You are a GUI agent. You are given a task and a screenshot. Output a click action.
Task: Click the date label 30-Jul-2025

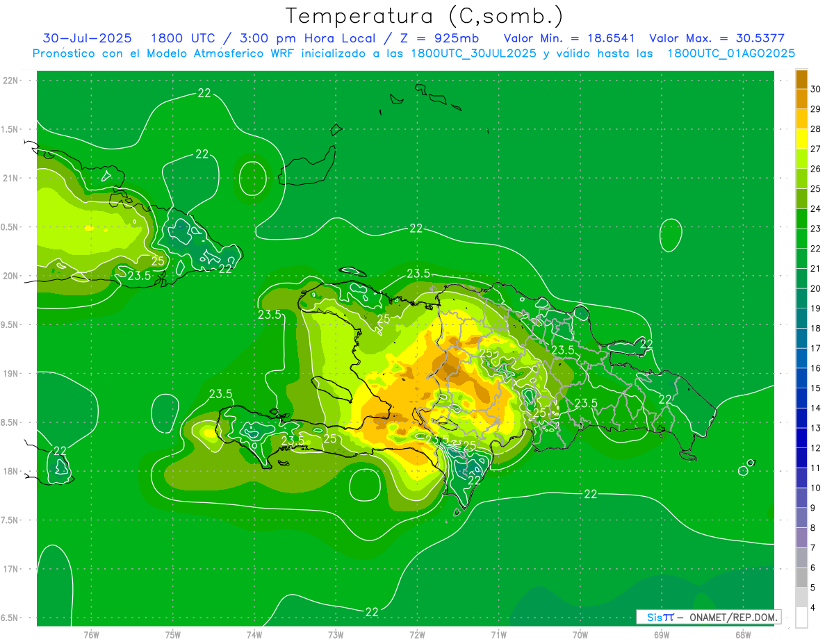click(87, 38)
